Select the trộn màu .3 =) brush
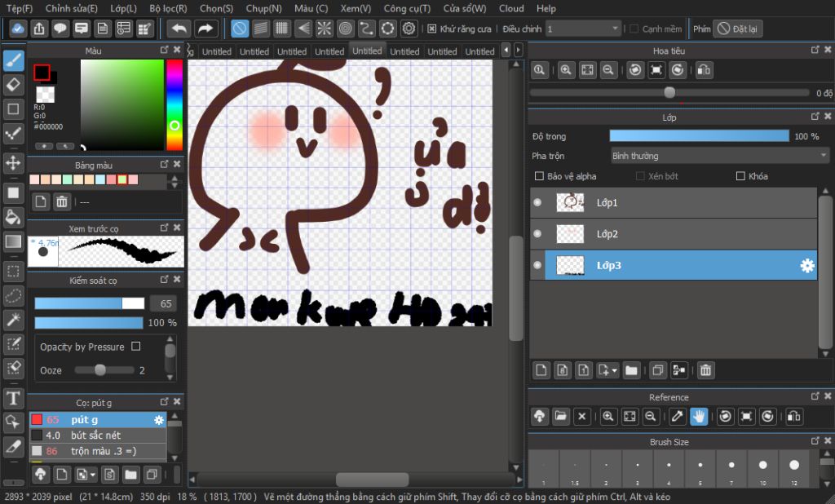Viewport: 835px width, 504px height. pyautogui.click(x=98, y=451)
